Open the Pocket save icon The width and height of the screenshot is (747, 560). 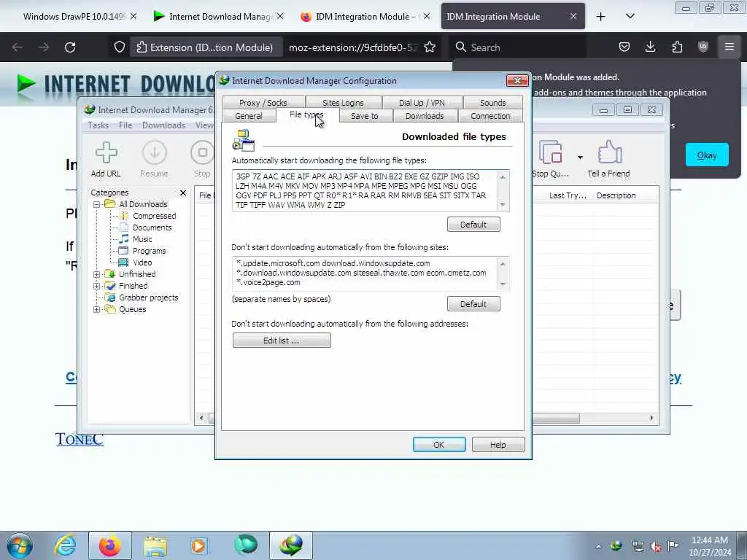[x=624, y=47]
